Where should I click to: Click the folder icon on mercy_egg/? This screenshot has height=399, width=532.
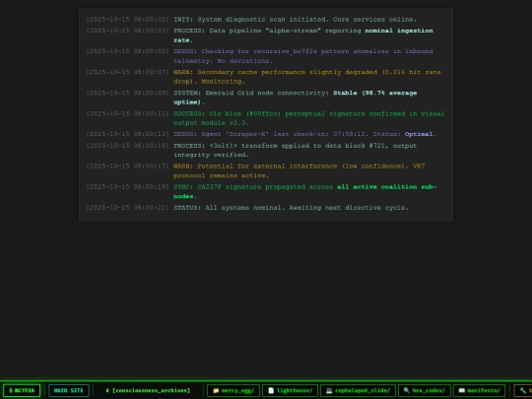coord(216,390)
